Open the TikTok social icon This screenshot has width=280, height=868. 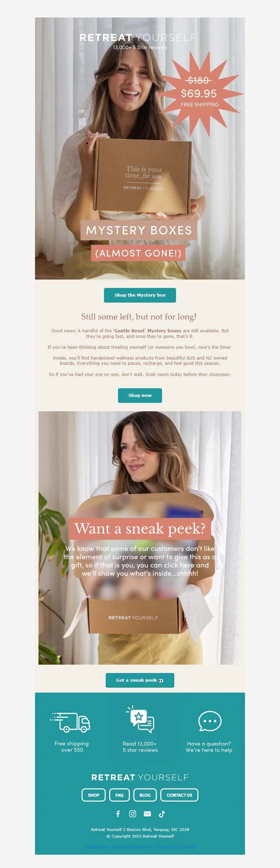(162, 814)
